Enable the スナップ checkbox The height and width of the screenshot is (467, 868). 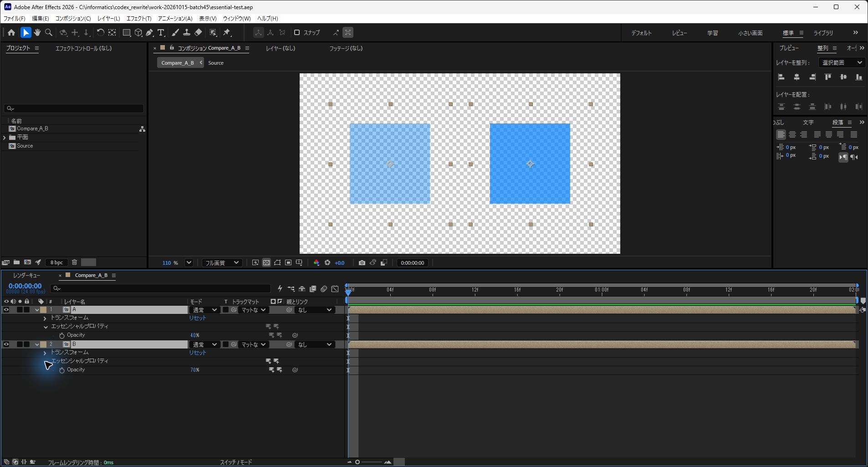point(297,32)
